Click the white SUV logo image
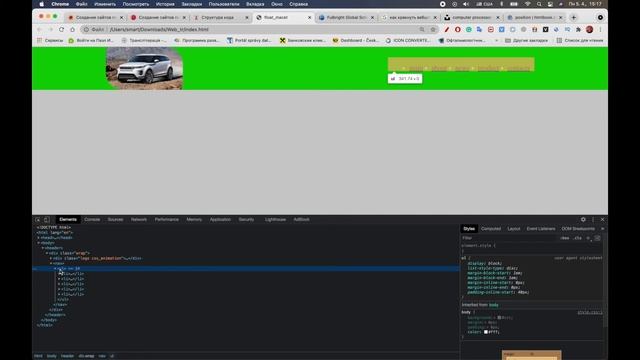 [x=144, y=68]
